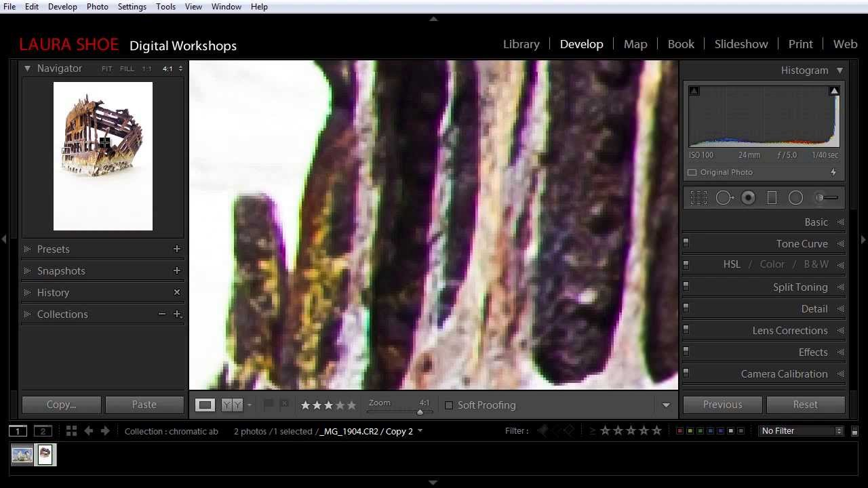The width and height of the screenshot is (868, 488).
Task: Select the Crop Overlay tool
Action: click(698, 197)
